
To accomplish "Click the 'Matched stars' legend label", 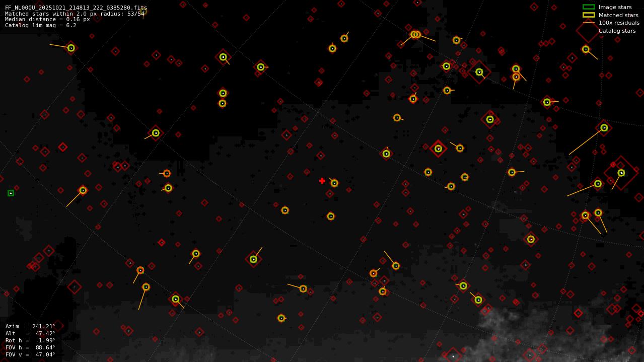I will (618, 15).
